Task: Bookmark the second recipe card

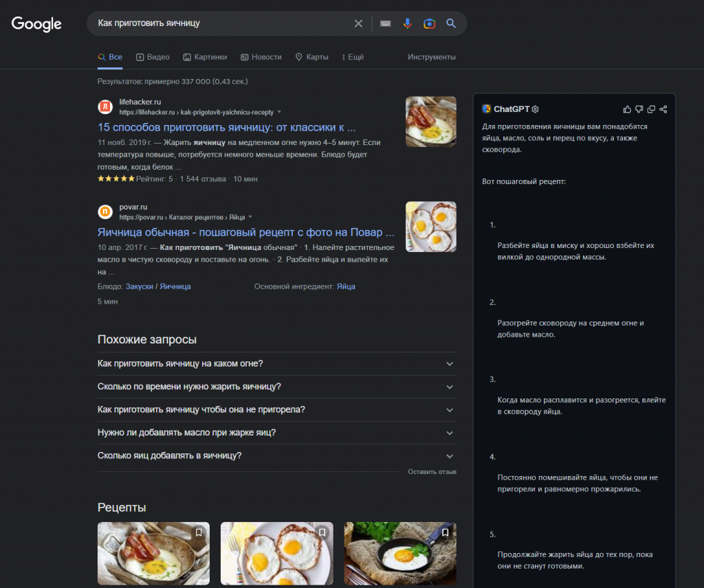Action: click(322, 532)
